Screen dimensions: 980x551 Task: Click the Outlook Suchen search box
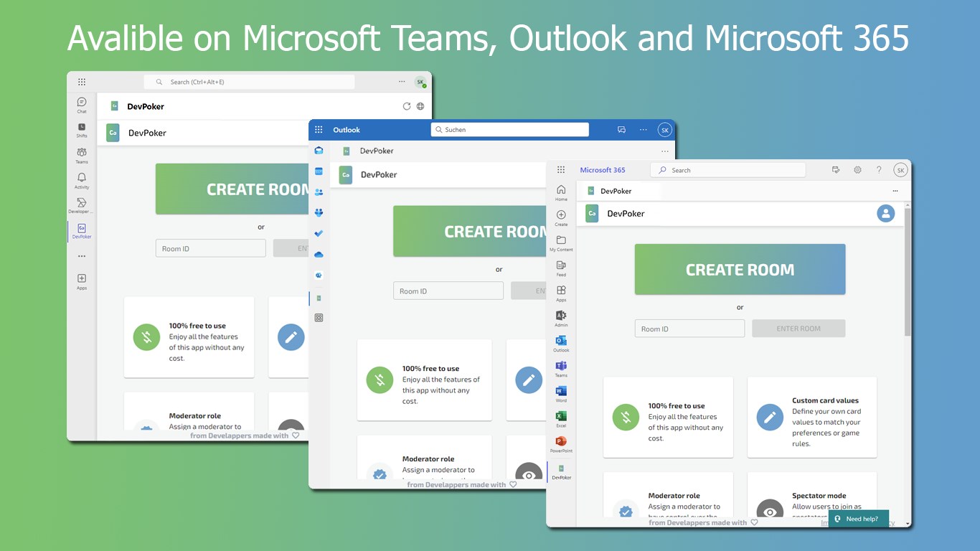point(509,130)
